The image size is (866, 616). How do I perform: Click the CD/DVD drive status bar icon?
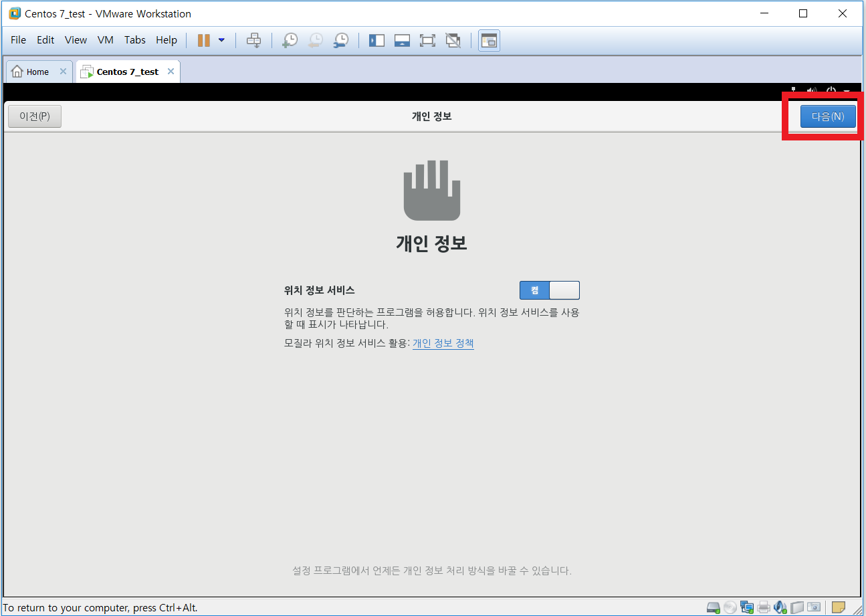(x=730, y=607)
